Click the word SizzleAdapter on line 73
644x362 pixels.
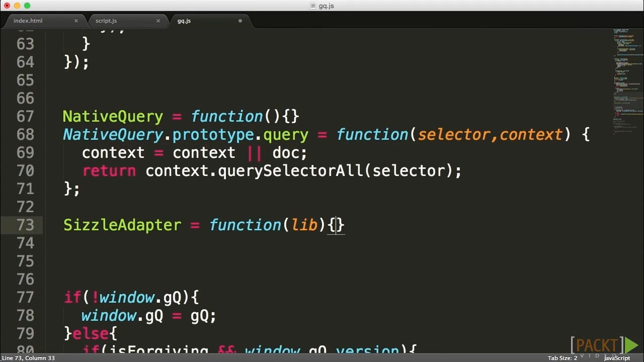point(122,225)
